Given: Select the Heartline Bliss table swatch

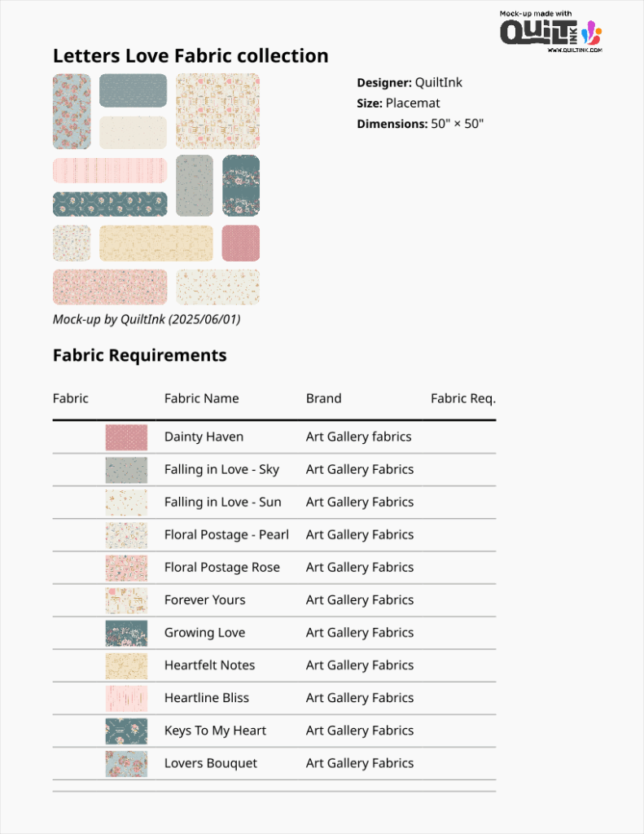Looking at the screenshot, I should pos(126,698).
